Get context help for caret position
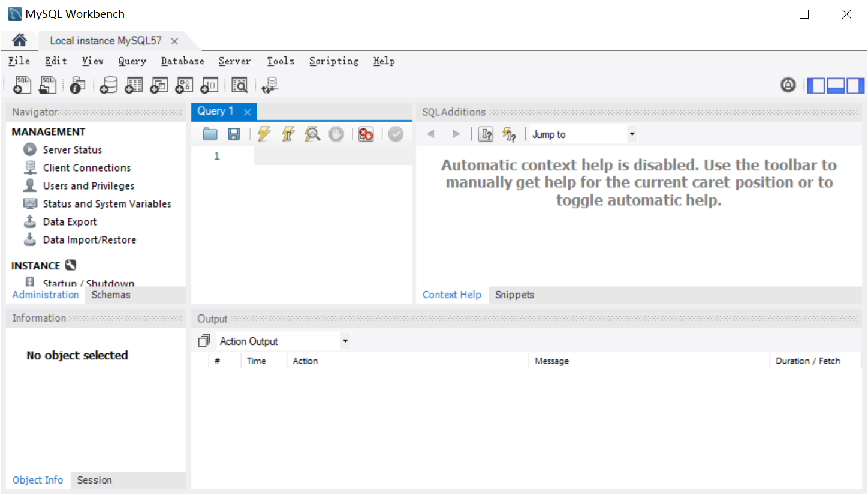868x495 pixels. tap(486, 134)
